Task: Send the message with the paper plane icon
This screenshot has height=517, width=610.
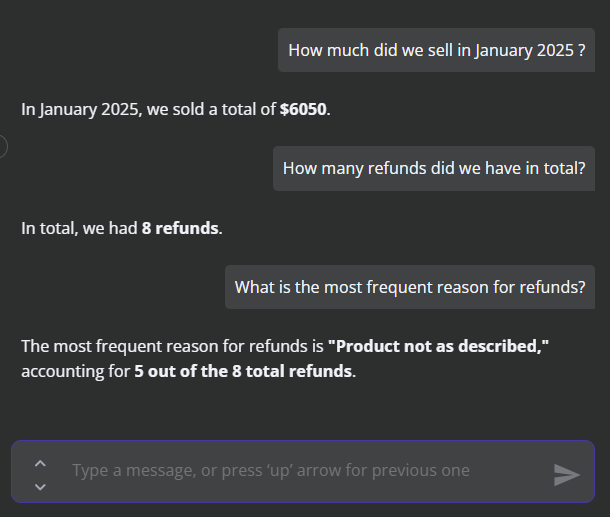Action: pos(566,474)
